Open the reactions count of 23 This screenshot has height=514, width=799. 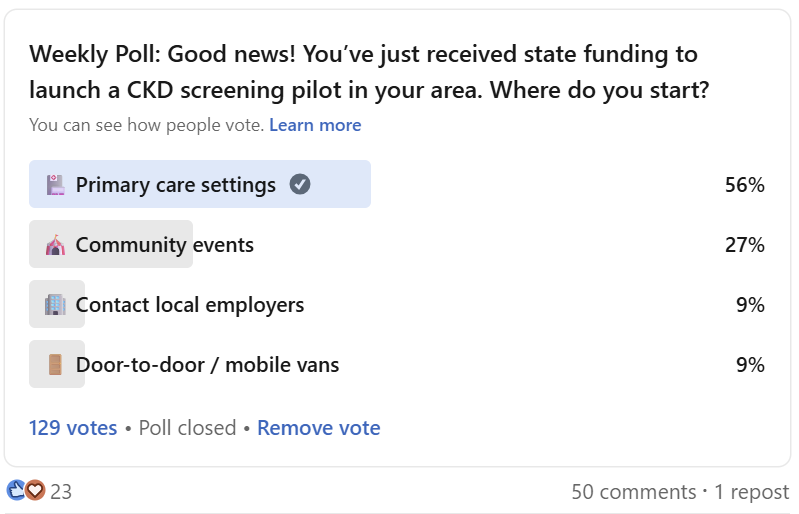pos(61,492)
